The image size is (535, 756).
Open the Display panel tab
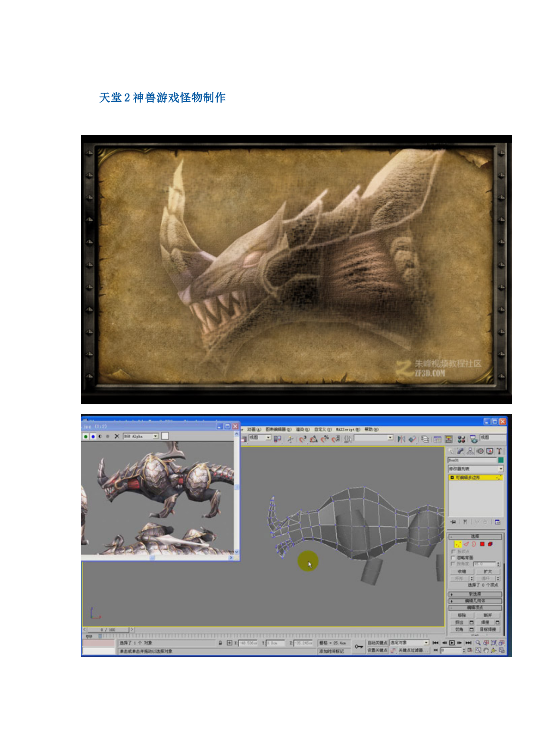pyautogui.click(x=490, y=451)
